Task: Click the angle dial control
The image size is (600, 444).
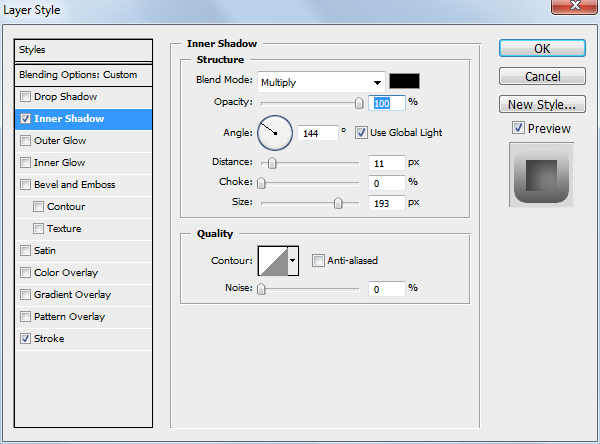Action: (x=275, y=132)
